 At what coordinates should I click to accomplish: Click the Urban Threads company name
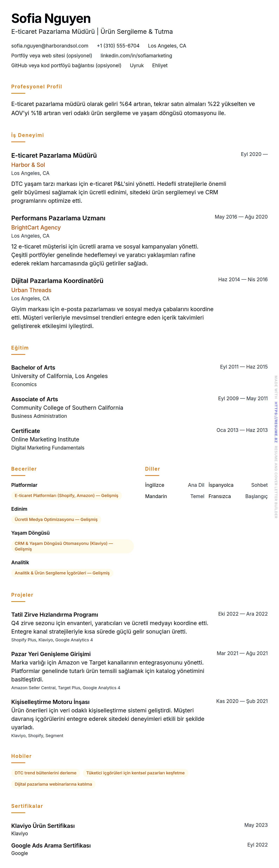[31, 290]
